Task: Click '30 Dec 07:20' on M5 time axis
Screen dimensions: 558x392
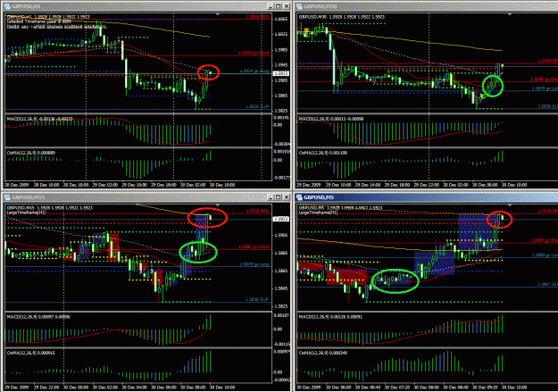Action: 396,387
